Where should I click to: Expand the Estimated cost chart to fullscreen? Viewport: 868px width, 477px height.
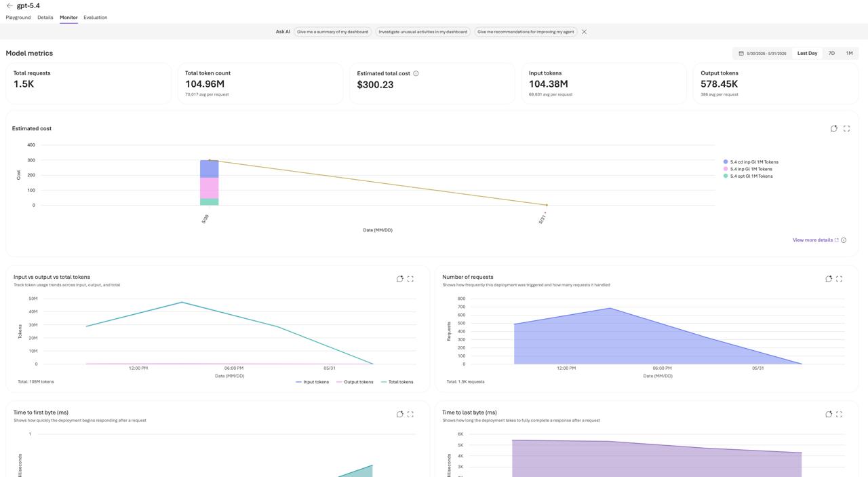point(846,128)
